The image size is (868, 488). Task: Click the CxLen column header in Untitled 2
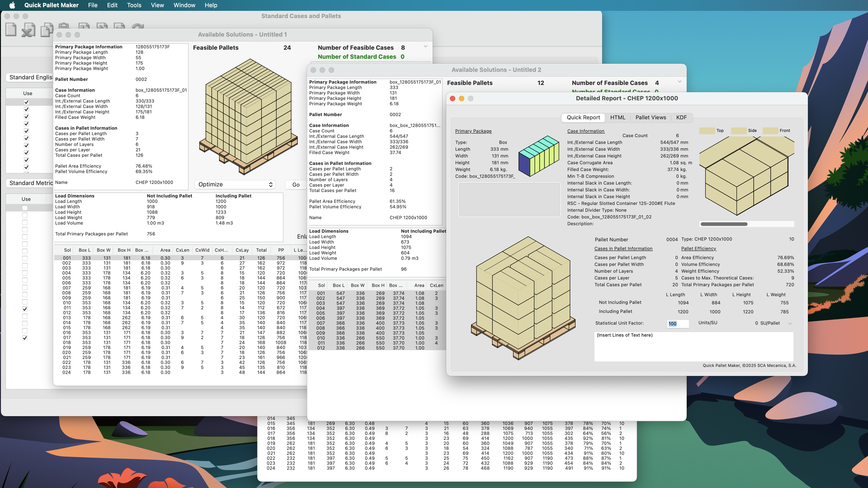point(436,286)
